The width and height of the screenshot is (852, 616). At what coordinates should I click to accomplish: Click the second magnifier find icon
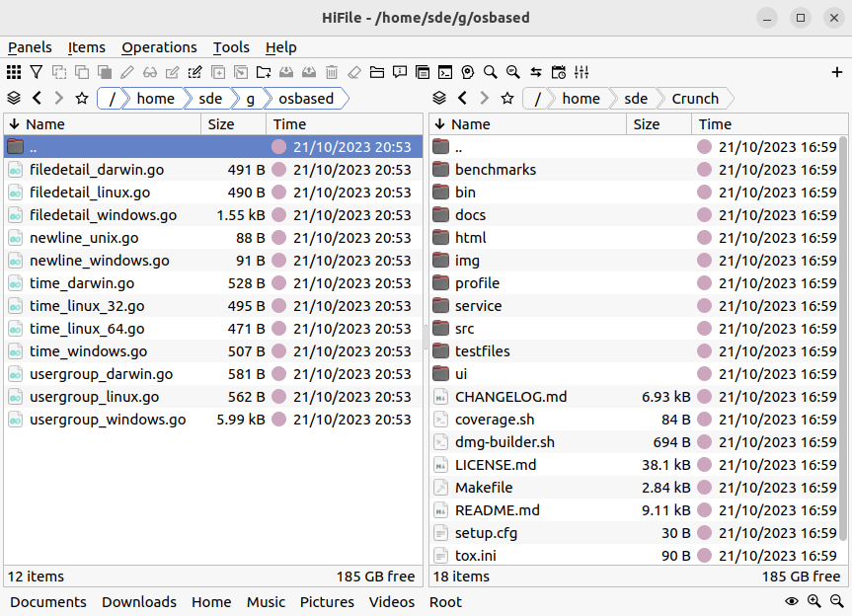click(513, 72)
